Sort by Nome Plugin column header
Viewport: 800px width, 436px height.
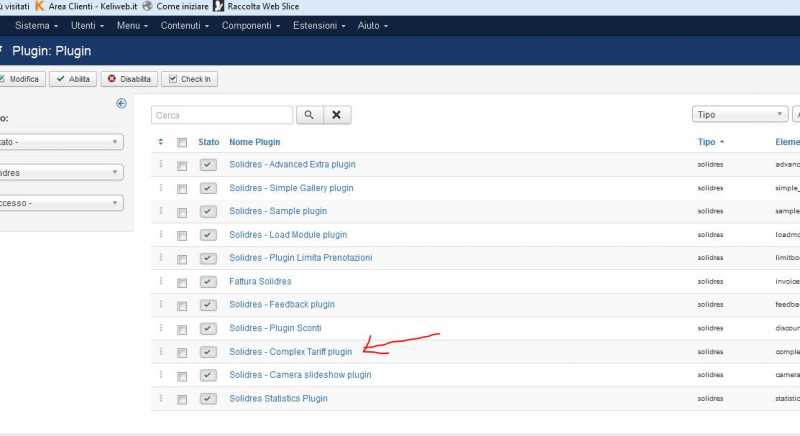pyautogui.click(x=254, y=142)
